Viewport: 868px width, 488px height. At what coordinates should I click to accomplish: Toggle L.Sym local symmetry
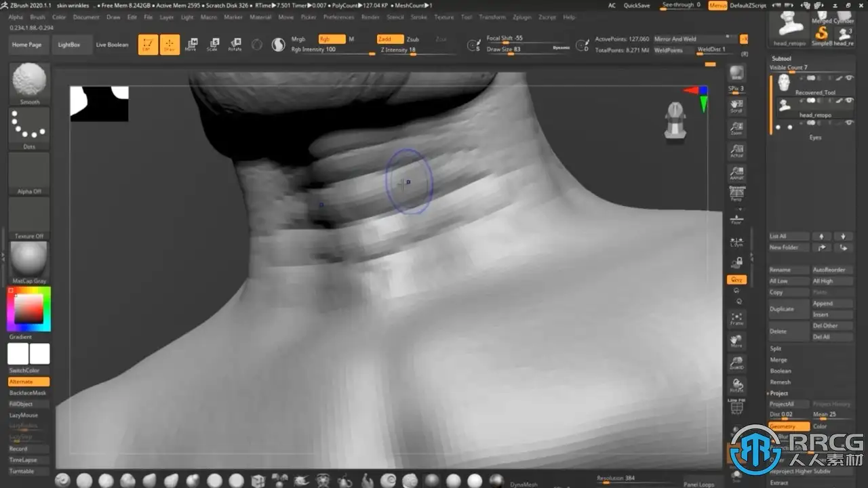[736, 241]
